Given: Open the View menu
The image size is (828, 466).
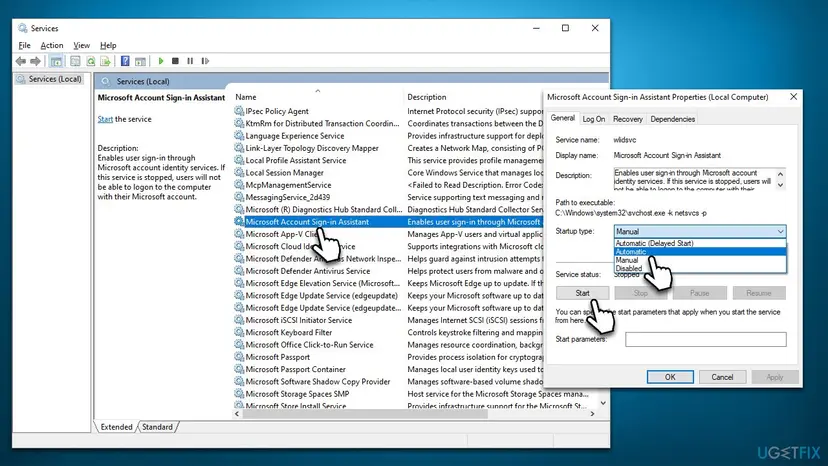Looking at the screenshot, I should coord(81,45).
